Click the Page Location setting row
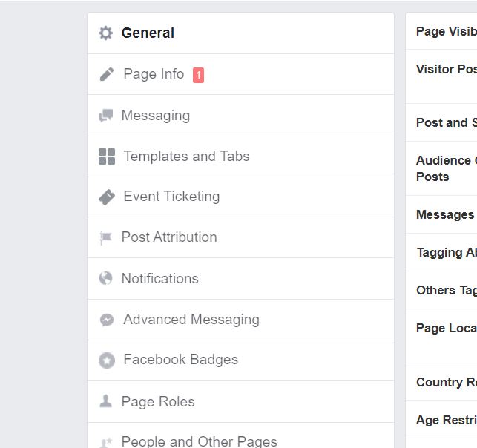Viewport: 477px width, 448px height. 441,336
